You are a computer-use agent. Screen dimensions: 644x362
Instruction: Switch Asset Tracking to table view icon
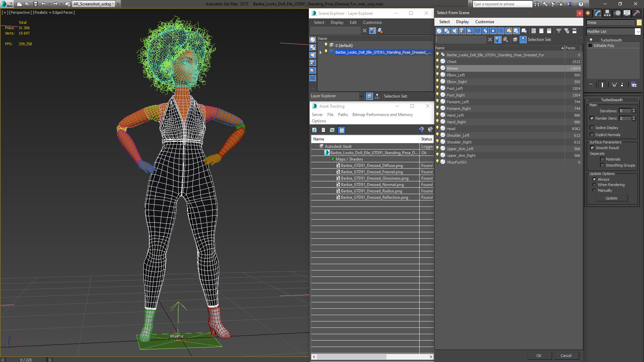click(x=341, y=130)
